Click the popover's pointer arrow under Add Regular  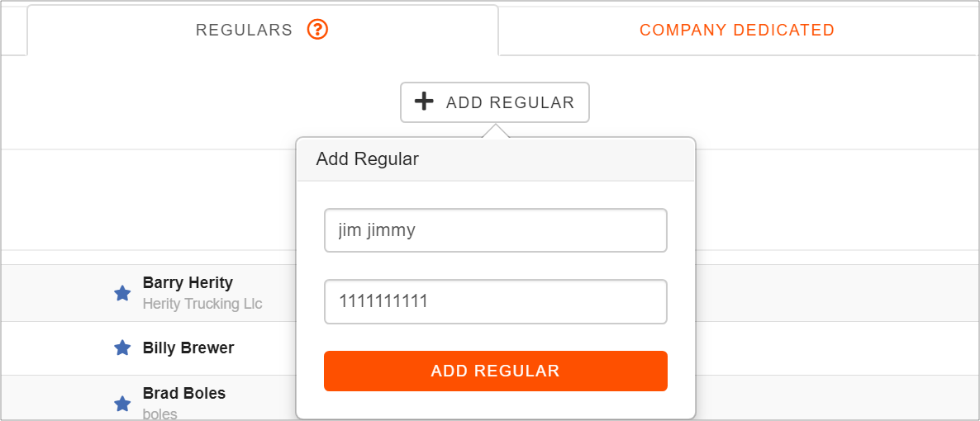pos(496,130)
